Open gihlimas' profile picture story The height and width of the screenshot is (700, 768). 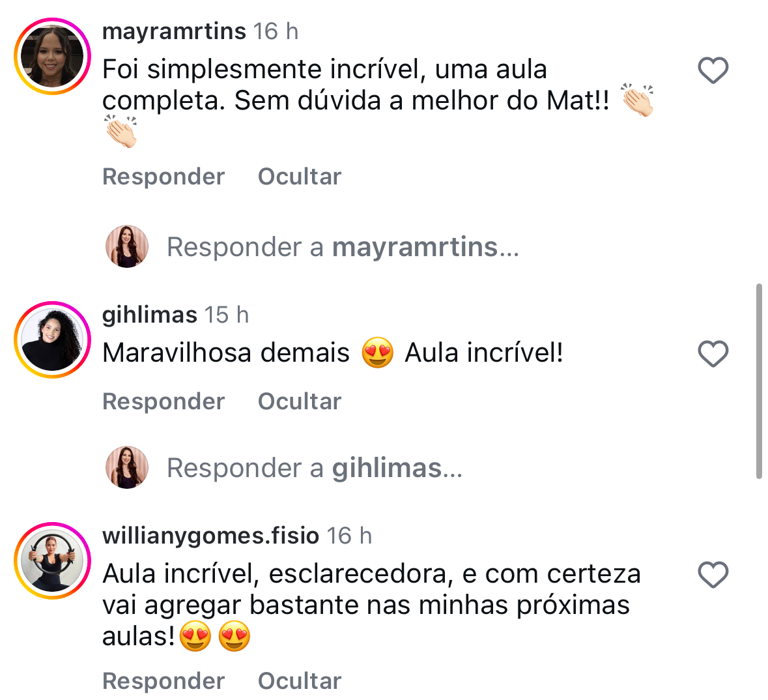click(x=52, y=340)
